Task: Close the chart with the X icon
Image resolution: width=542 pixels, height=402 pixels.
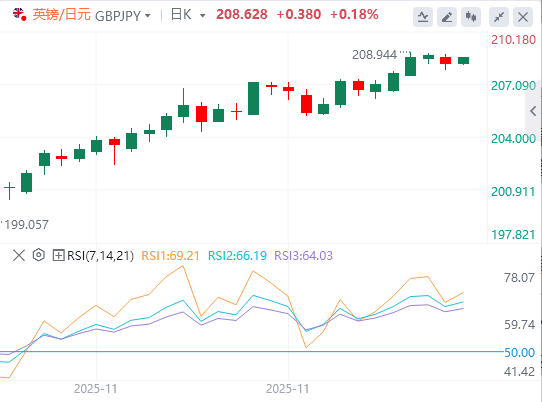Action: (523, 17)
